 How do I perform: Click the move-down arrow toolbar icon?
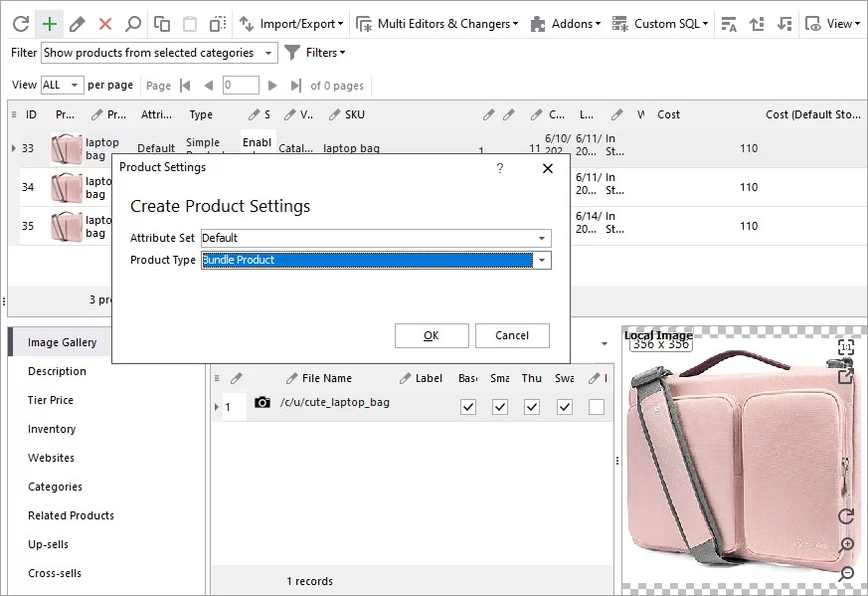(x=784, y=24)
